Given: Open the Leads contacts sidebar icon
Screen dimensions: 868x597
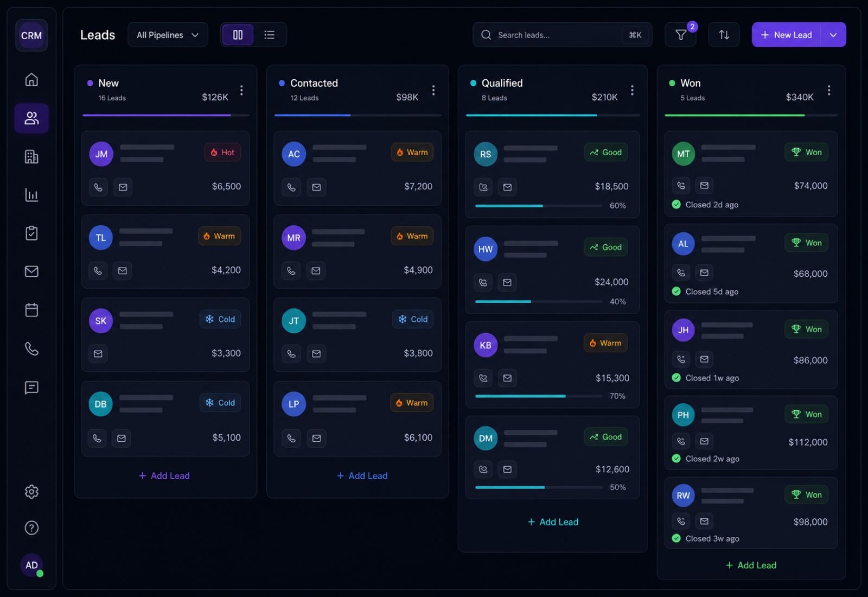Looking at the screenshot, I should point(31,118).
